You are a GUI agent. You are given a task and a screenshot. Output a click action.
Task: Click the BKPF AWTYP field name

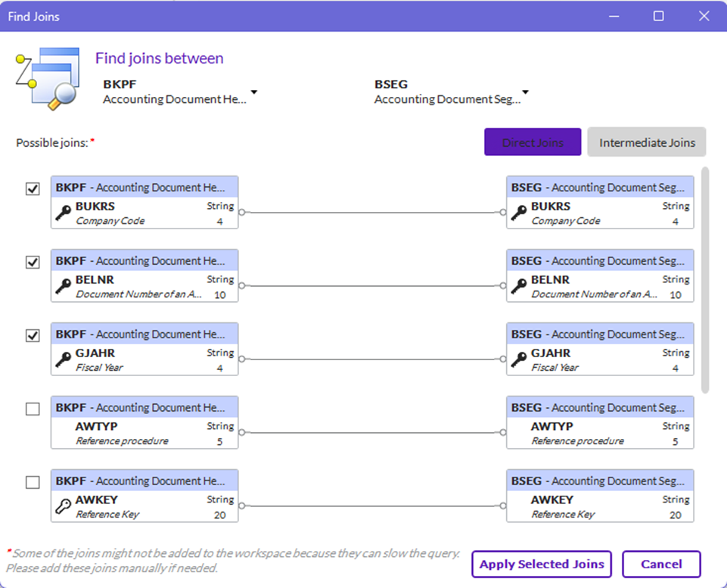(96, 427)
